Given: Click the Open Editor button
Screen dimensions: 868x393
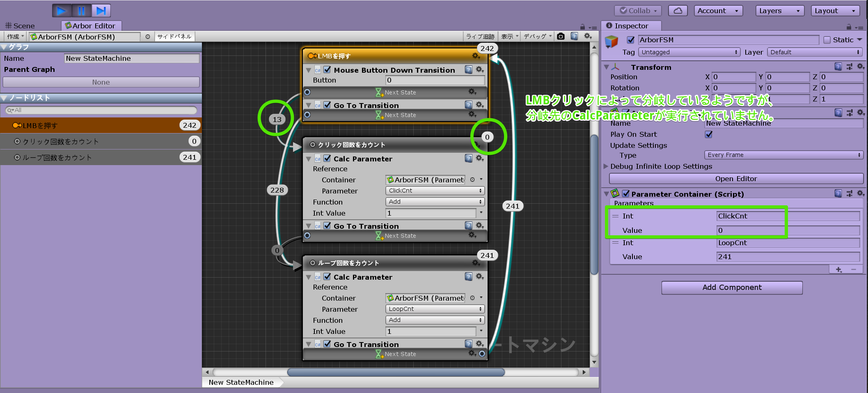Looking at the screenshot, I should pos(735,179).
